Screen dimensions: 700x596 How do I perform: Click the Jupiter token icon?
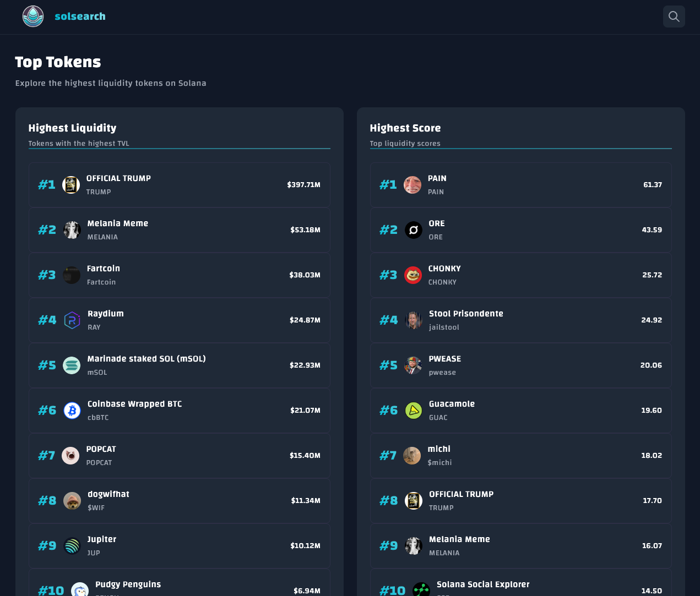(x=72, y=546)
